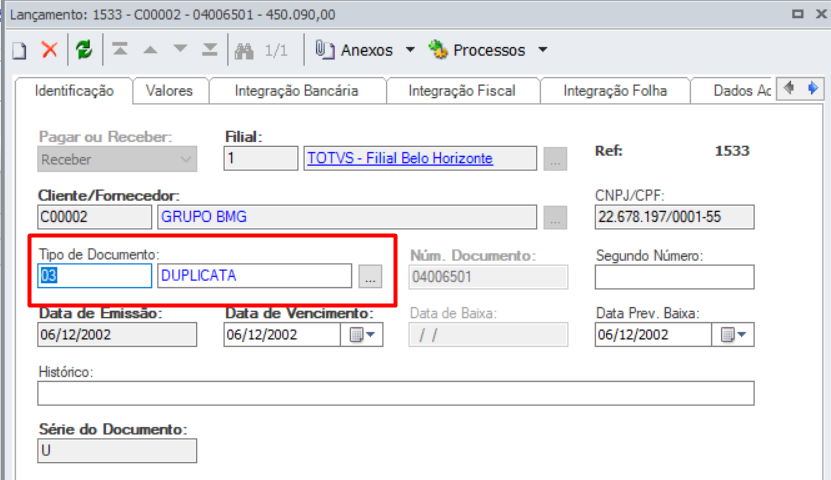831x480 pixels.
Task: Click the GRUPO BMG name field
Action: pyautogui.click(x=347, y=217)
